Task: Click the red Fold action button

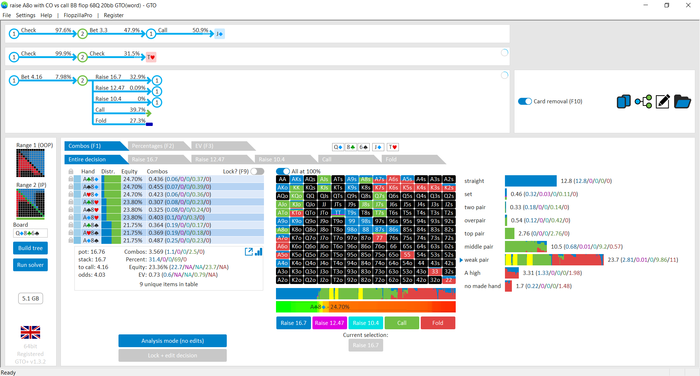Action: [x=438, y=323]
